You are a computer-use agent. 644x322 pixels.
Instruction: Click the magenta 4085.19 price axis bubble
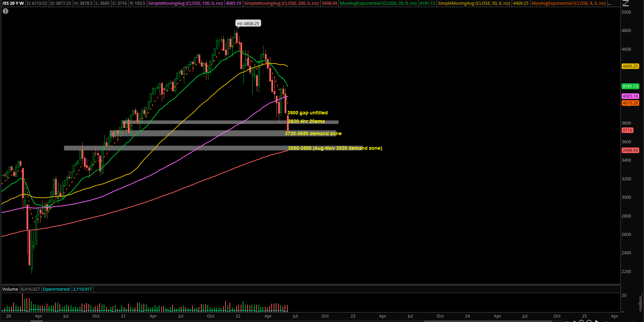pyautogui.click(x=630, y=96)
